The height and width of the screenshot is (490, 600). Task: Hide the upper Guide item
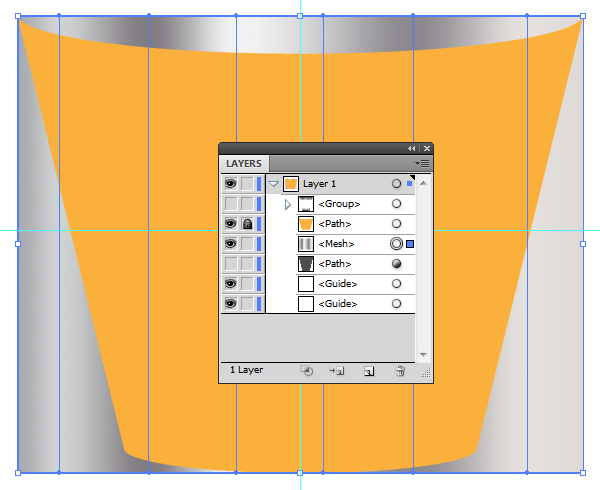pos(230,284)
